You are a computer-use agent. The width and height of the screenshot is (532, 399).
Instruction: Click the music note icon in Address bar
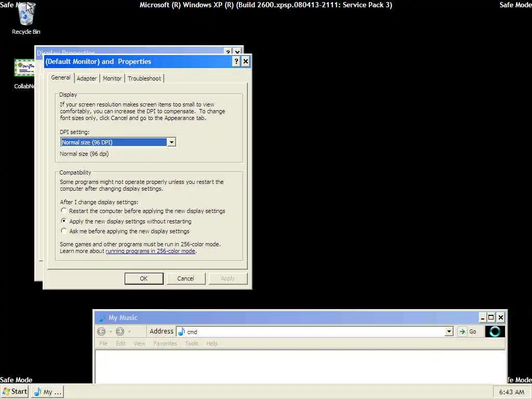pos(181,331)
